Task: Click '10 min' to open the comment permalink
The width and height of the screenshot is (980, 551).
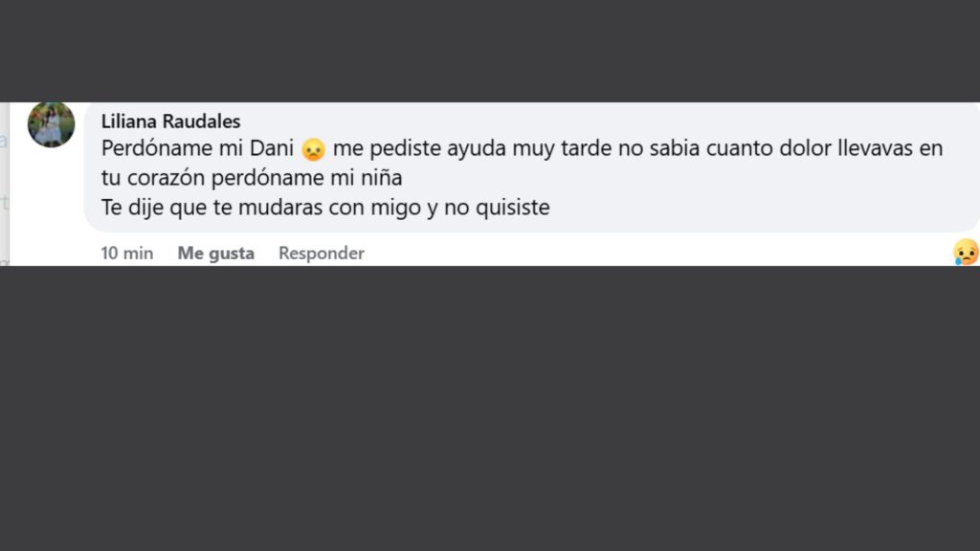Action: pos(126,253)
